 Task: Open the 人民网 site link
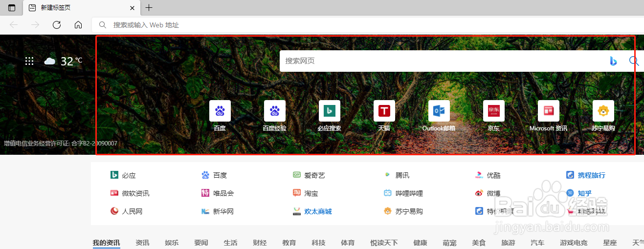[126, 211]
